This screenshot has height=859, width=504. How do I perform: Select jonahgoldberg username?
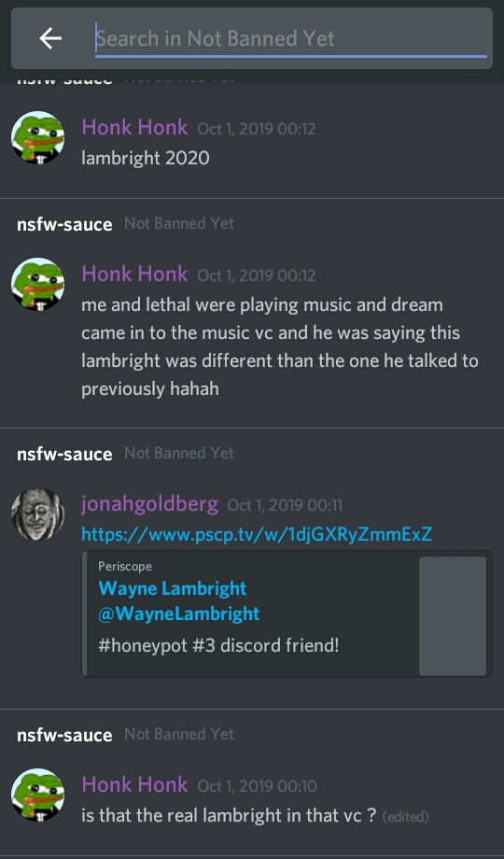(149, 503)
